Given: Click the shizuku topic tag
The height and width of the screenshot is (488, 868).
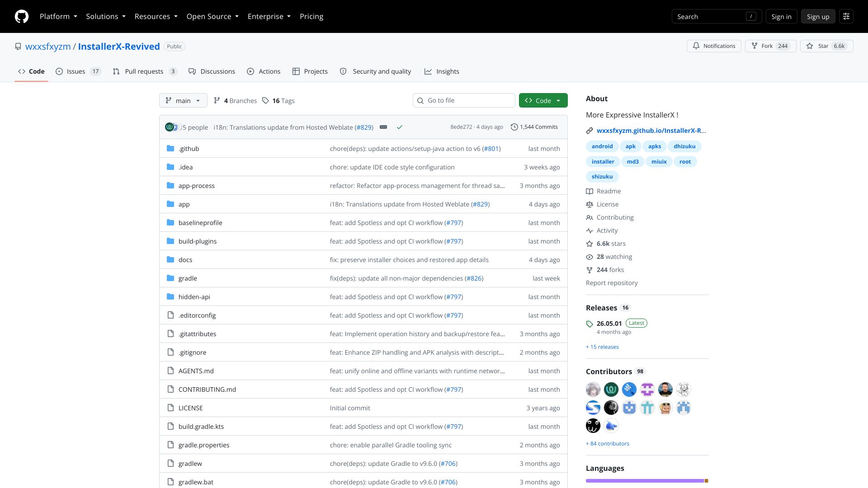Looking at the screenshot, I should (x=602, y=177).
